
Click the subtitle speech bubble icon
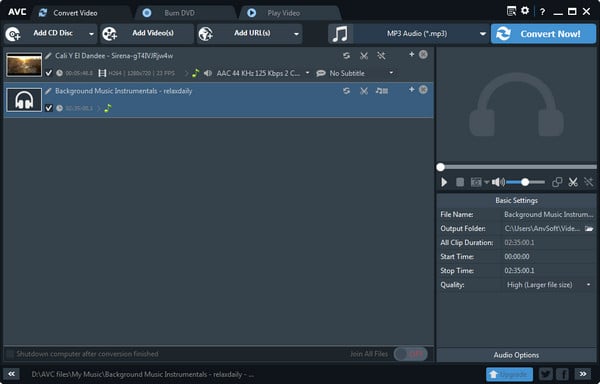click(321, 73)
